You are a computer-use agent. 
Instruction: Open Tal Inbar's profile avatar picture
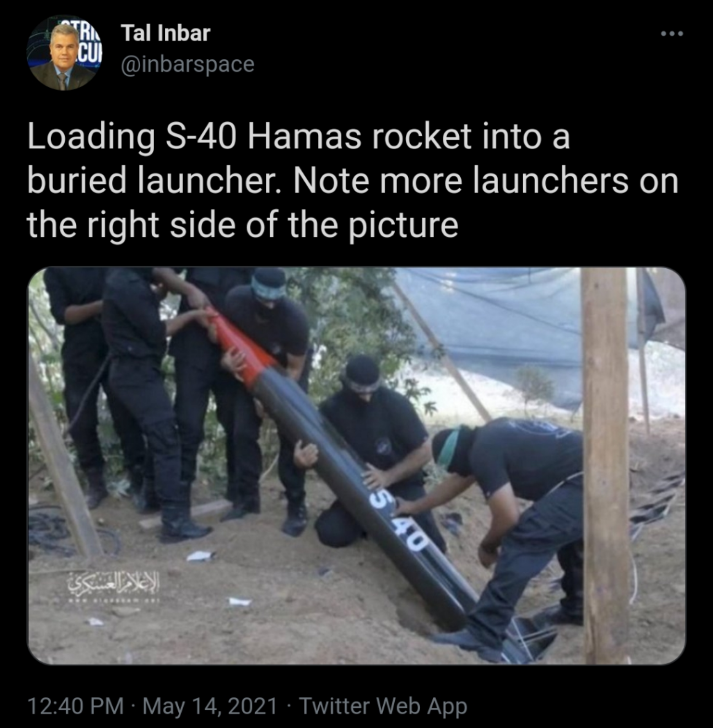click(64, 53)
